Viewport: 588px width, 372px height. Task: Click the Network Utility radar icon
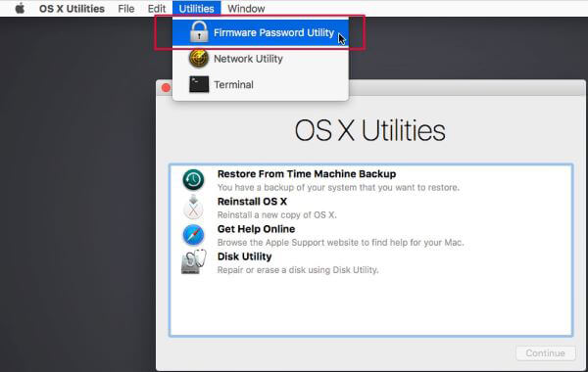pos(199,59)
